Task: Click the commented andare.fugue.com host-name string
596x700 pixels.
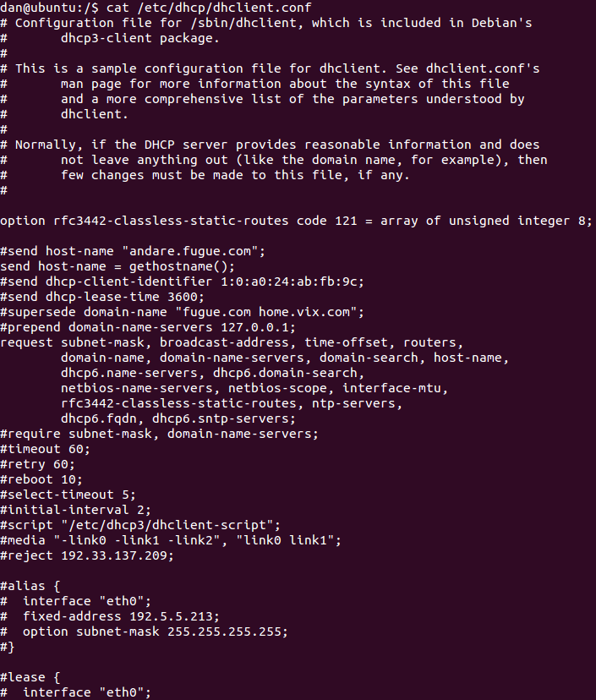Action: point(189,251)
